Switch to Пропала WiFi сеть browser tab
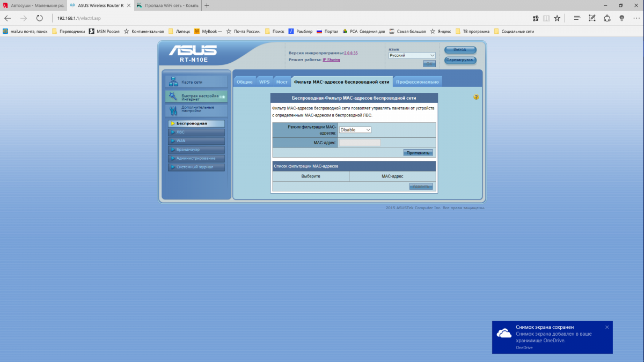The height and width of the screenshot is (362, 644). pos(166,5)
